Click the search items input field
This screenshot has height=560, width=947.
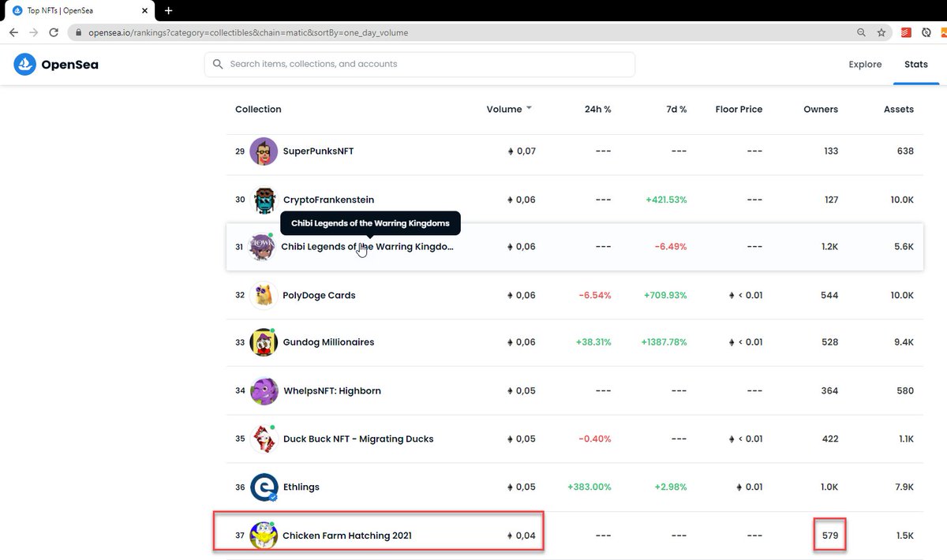[x=420, y=64]
